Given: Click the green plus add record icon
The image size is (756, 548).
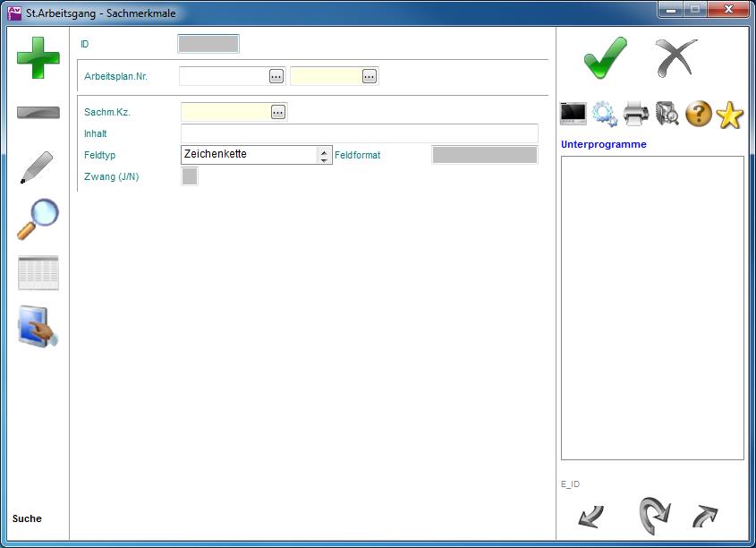Looking at the screenshot, I should click(x=38, y=58).
